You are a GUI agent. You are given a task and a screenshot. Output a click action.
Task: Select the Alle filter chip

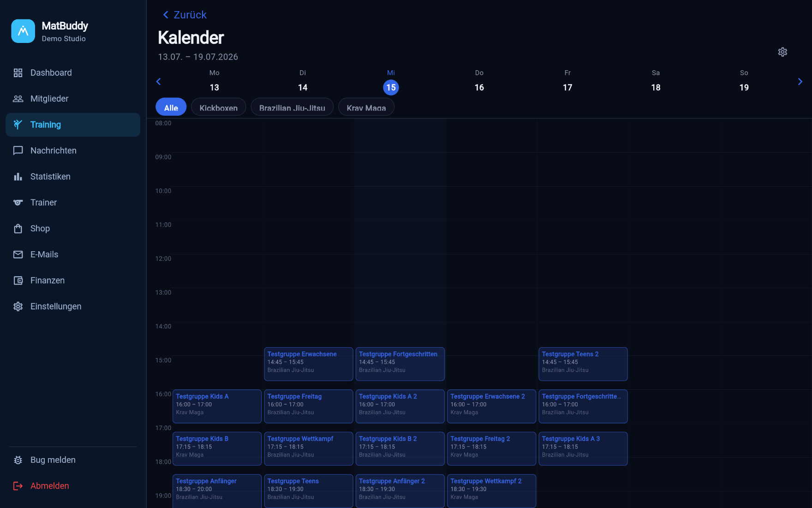[x=171, y=107]
